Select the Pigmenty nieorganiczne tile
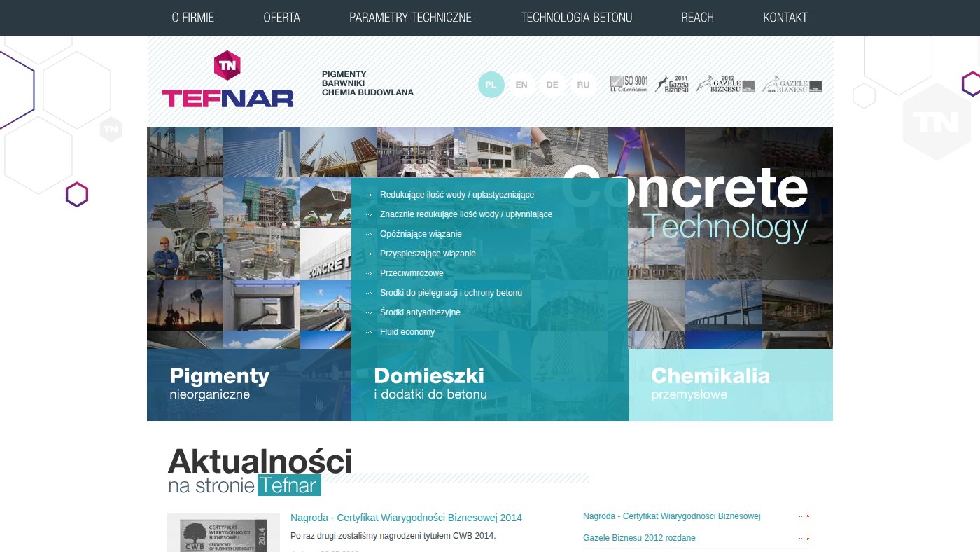The width and height of the screenshot is (980, 552). point(249,385)
